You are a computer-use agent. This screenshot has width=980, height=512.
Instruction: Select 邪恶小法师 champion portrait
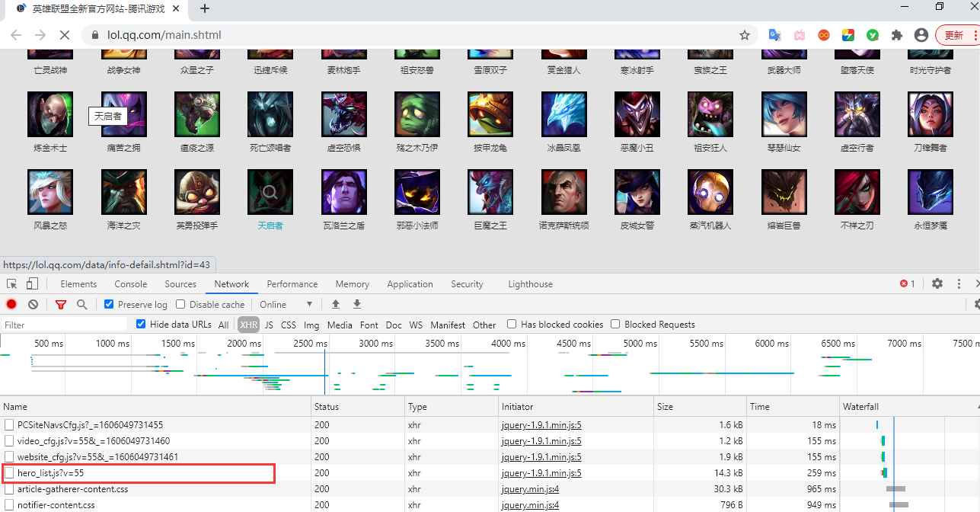coord(417,192)
